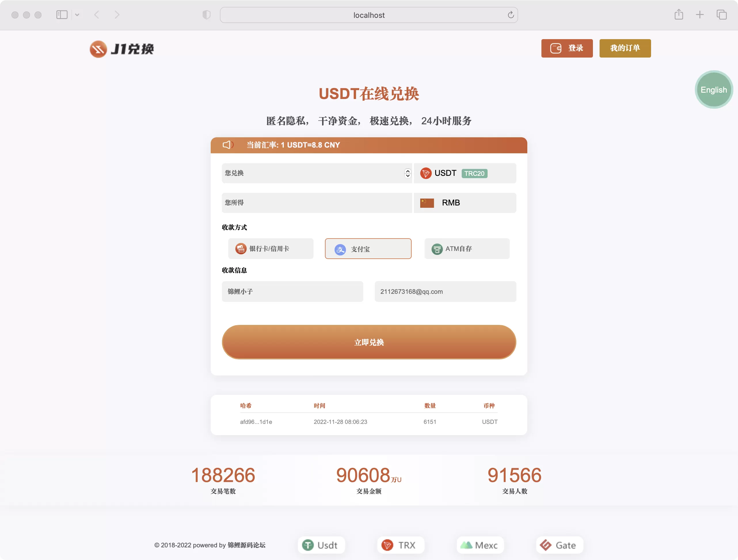Select ATM自存 payment method
The width and height of the screenshot is (738, 560).
click(467, 248)
